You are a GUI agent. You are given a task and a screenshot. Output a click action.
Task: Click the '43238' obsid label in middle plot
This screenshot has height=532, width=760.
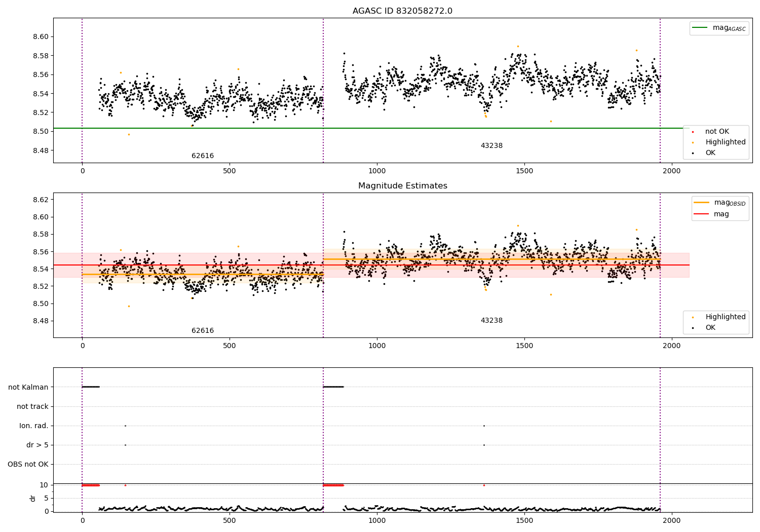[491, 321]
